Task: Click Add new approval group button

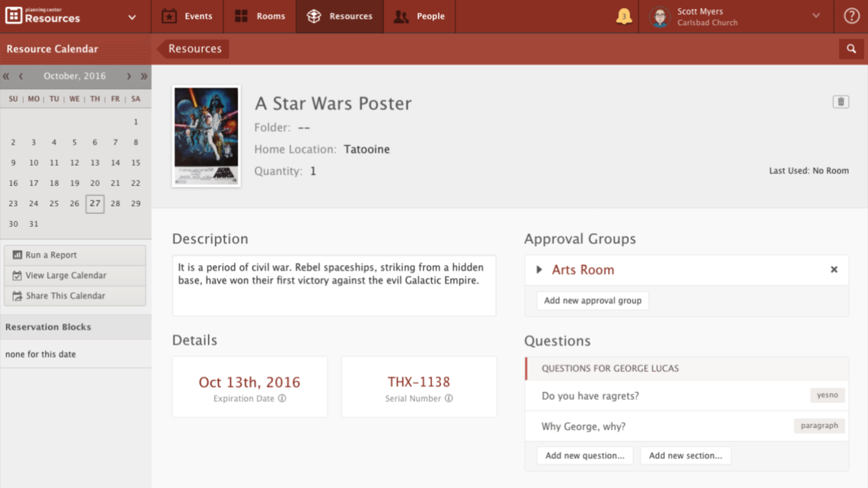Action: pyautogui.click(x=592, y=300)
